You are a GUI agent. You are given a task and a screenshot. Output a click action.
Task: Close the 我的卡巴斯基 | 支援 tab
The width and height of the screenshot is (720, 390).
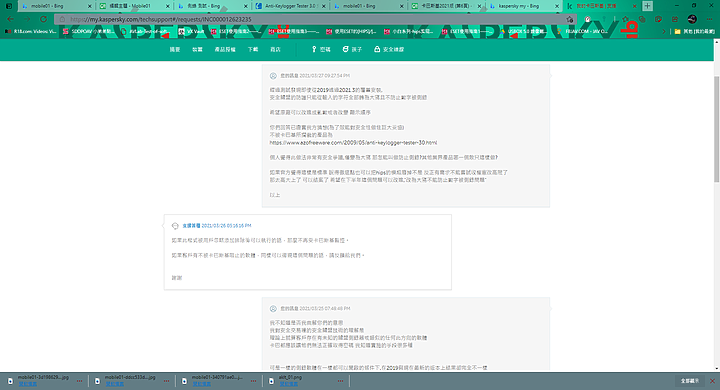tap(635, 6)
